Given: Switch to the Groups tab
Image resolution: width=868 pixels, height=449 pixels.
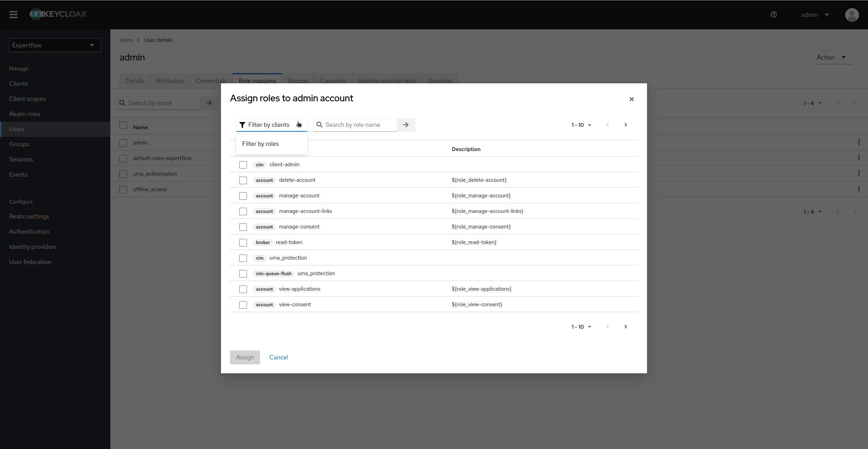Looking at the screenshot, I should click(298, 81).
